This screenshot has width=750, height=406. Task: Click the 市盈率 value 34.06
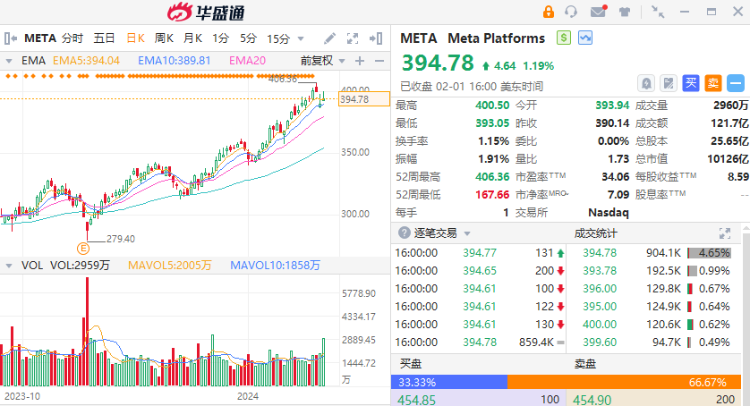tap(616, 177)
